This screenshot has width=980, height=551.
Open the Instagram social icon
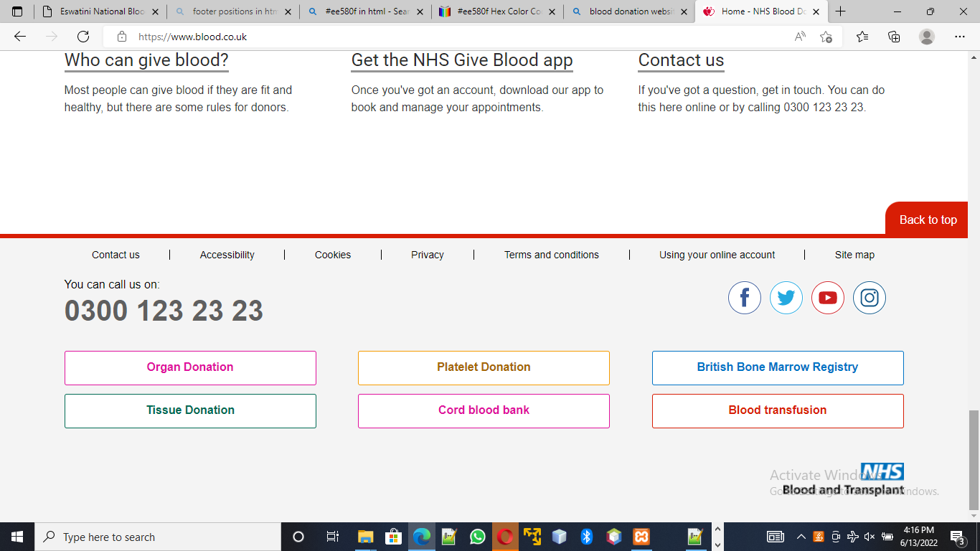pyautogui.click(x=869, y=298)
